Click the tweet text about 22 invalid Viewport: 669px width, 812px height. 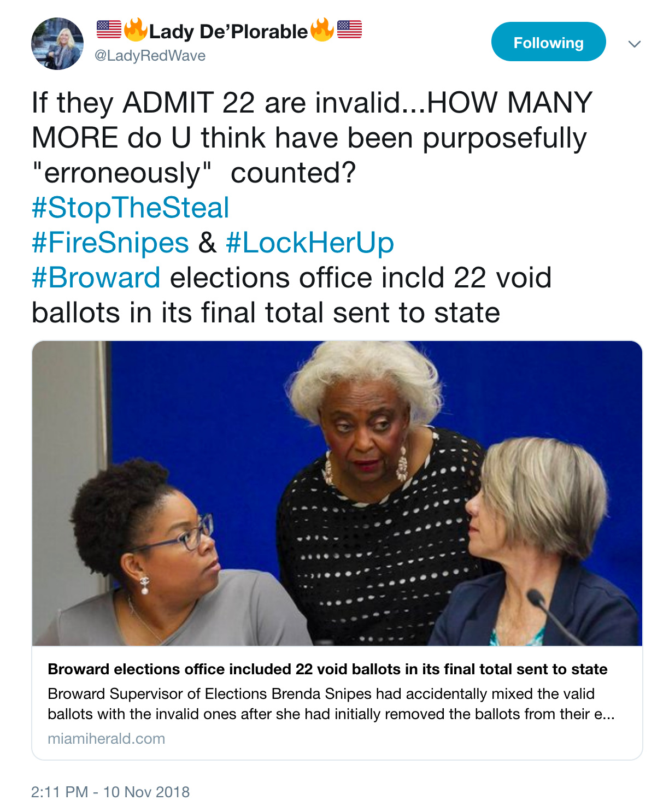312,138
